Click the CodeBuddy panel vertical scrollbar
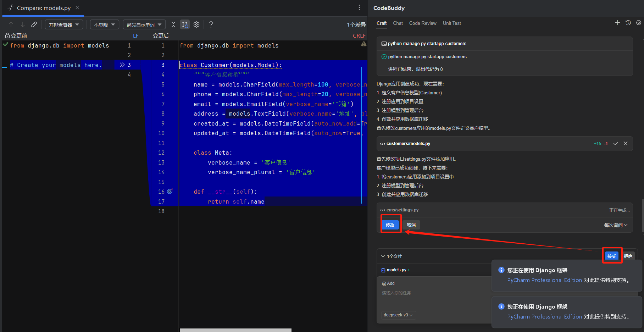The width and height of the screenshot is (644, 332). pos(643,215)
